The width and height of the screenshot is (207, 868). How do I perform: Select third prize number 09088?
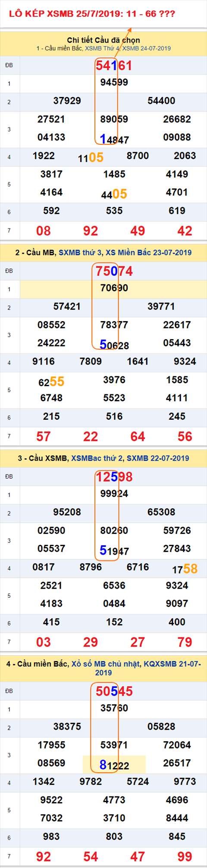point(177,137)
